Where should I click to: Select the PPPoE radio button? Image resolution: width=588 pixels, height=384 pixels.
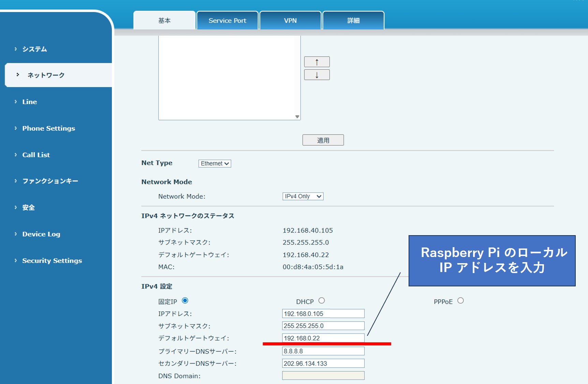[x=460, y=301]
